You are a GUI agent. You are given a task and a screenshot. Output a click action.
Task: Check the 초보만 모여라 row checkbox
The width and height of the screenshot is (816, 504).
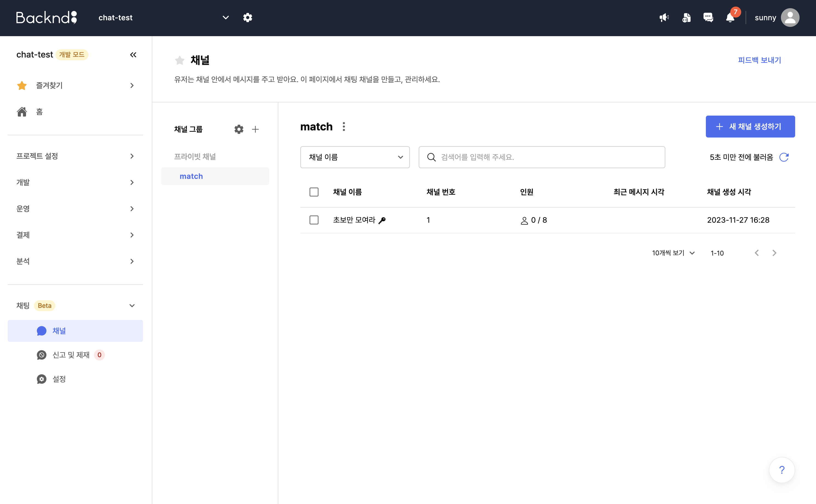point(314,220)
